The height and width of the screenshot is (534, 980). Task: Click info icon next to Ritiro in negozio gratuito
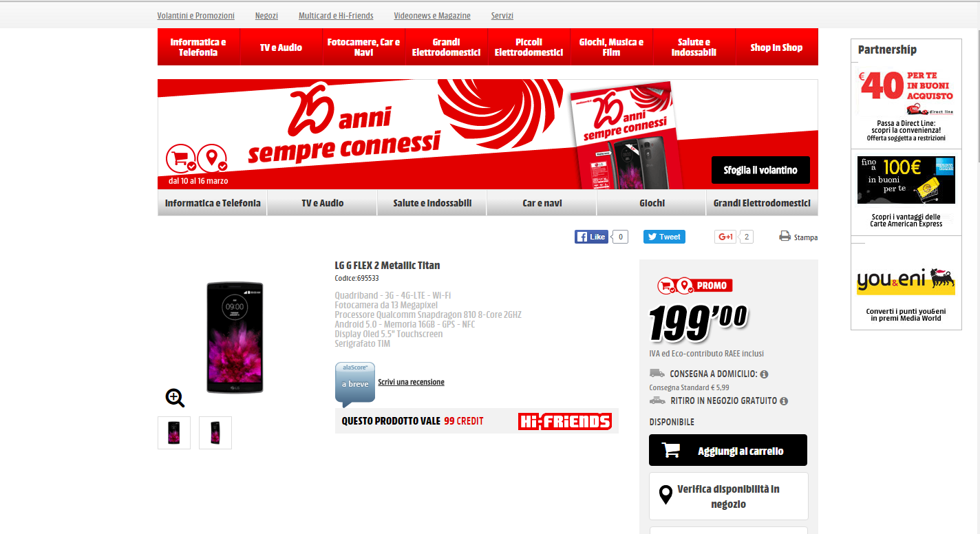pos(784,401)
